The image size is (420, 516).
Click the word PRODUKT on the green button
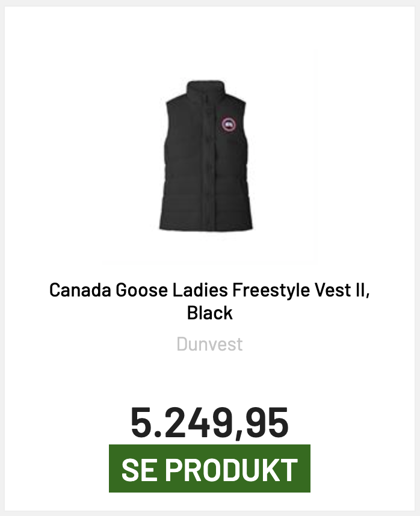pos(232,470)
